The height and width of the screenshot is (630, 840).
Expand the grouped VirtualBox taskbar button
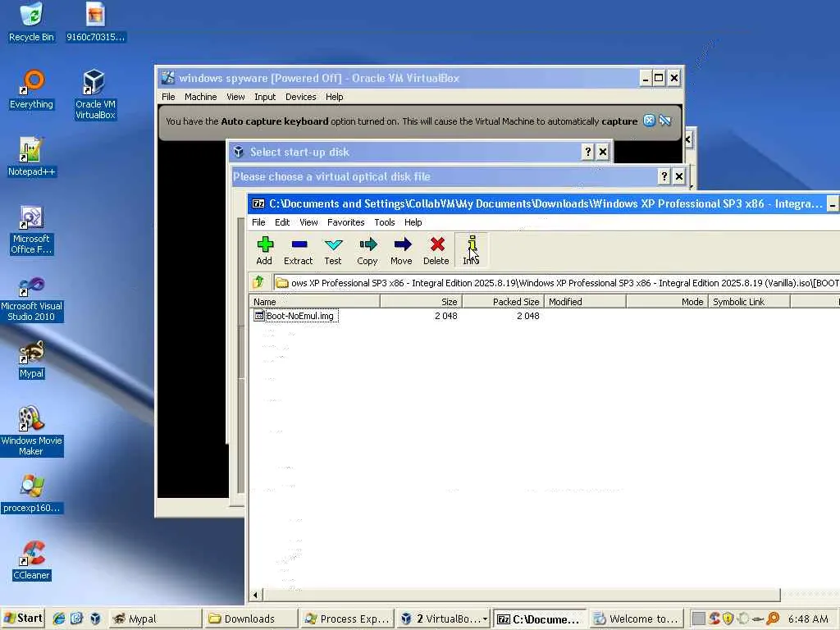pyautogui.click(x=444, y=619)
